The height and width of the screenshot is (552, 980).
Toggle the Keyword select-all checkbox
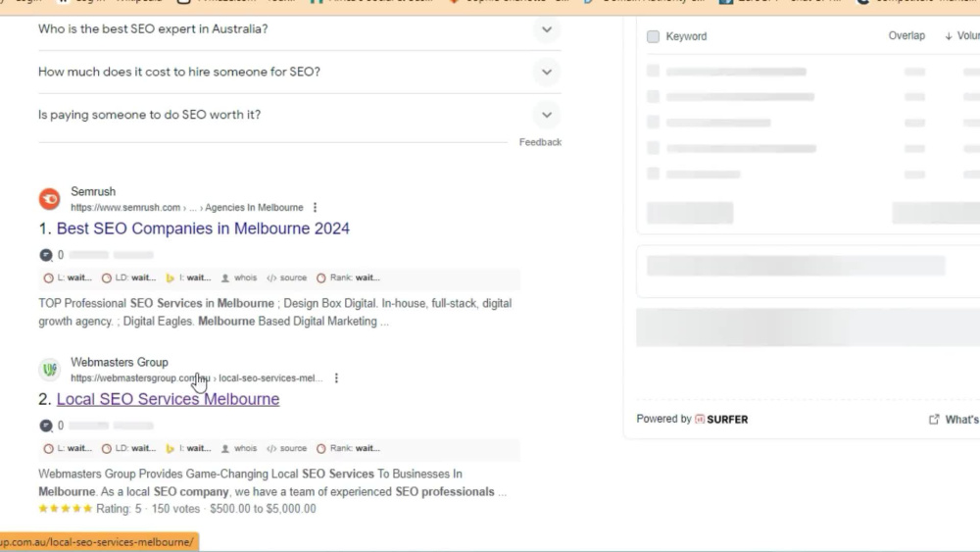click(653, 37)
